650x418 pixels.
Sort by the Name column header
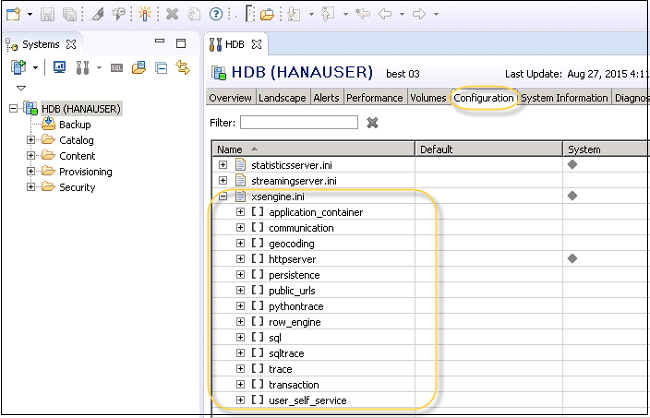313,149
